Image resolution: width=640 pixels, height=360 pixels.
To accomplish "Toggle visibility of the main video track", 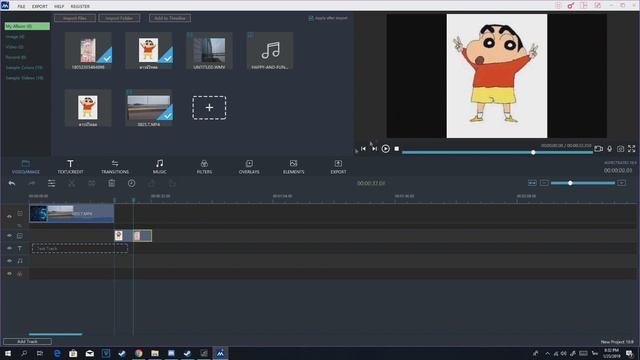I will (9, 216).
